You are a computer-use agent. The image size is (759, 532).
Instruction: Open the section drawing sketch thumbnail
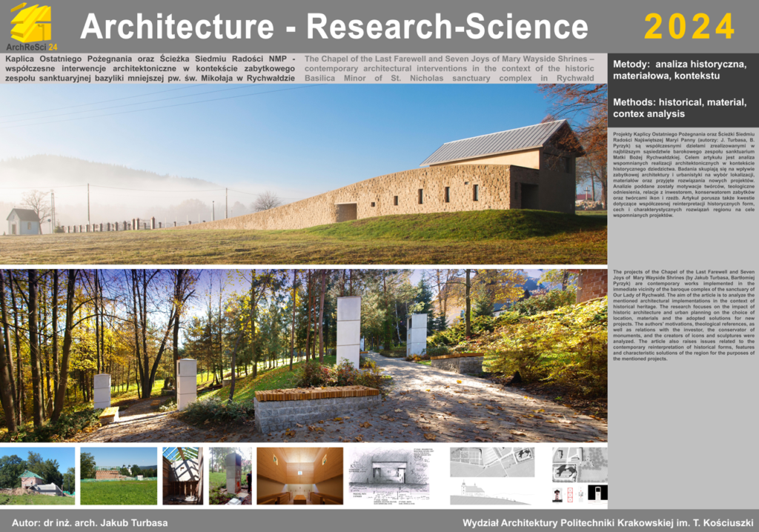pyautogui.click(x=389, y=476)
